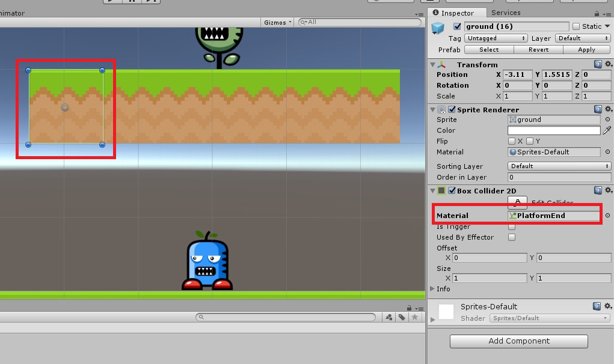Open the Sorting Layer dropdown
This screenshot has width=614, height=364.
point(559,166)
